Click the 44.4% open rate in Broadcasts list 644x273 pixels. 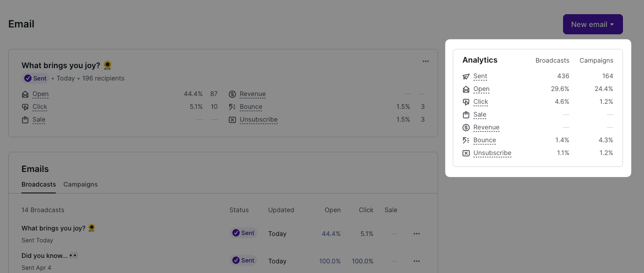331,234
